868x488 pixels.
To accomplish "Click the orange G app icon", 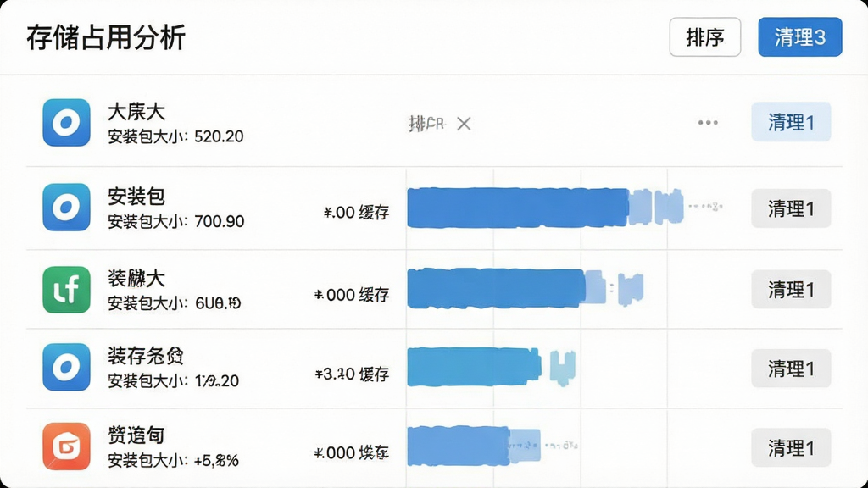I will 66,446.
